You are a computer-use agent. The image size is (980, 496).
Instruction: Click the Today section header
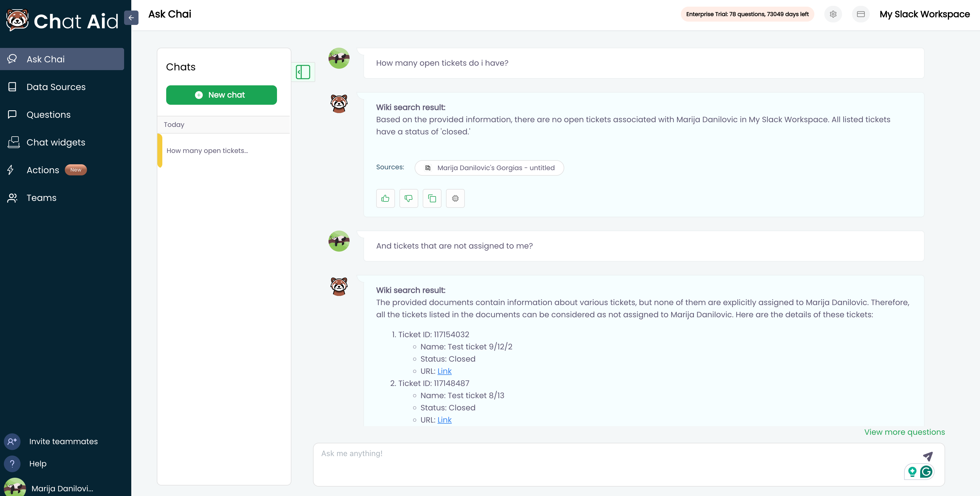[x=224, y=124]
